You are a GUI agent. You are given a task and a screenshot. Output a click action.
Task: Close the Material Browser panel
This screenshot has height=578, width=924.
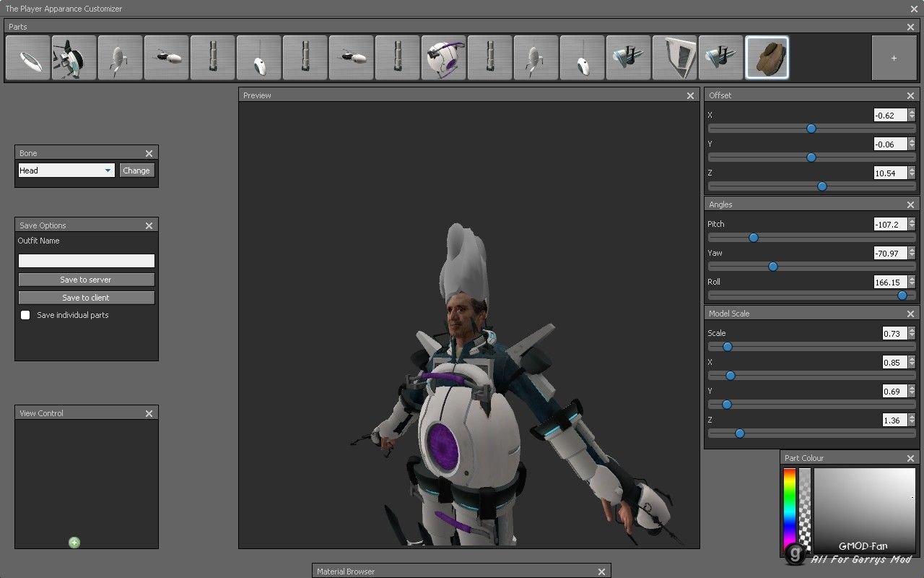pyautogui.click(x=601, y=571)
